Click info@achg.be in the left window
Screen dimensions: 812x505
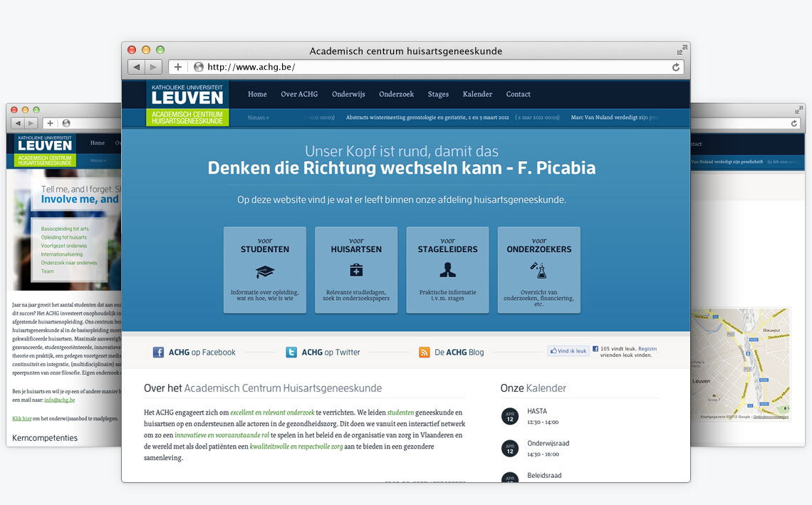[x=60, y=400]
